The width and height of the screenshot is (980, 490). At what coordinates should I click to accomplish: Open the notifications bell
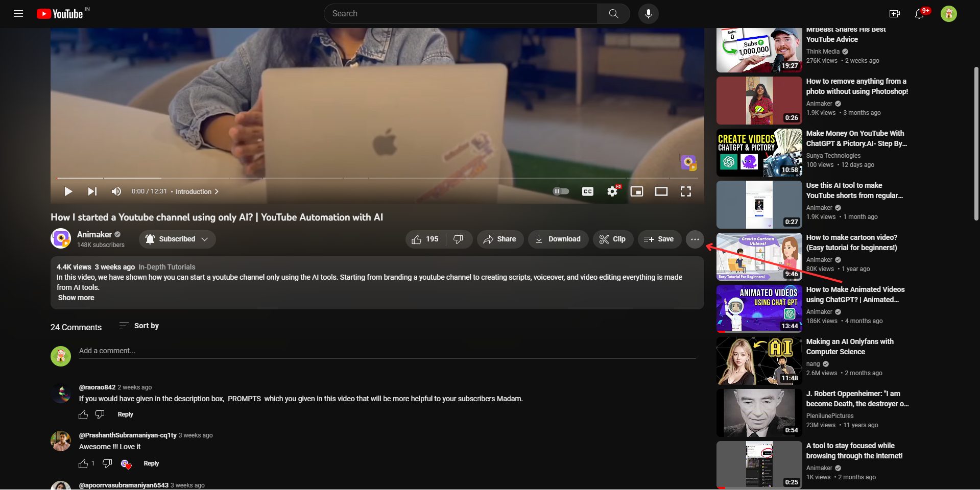919,14
